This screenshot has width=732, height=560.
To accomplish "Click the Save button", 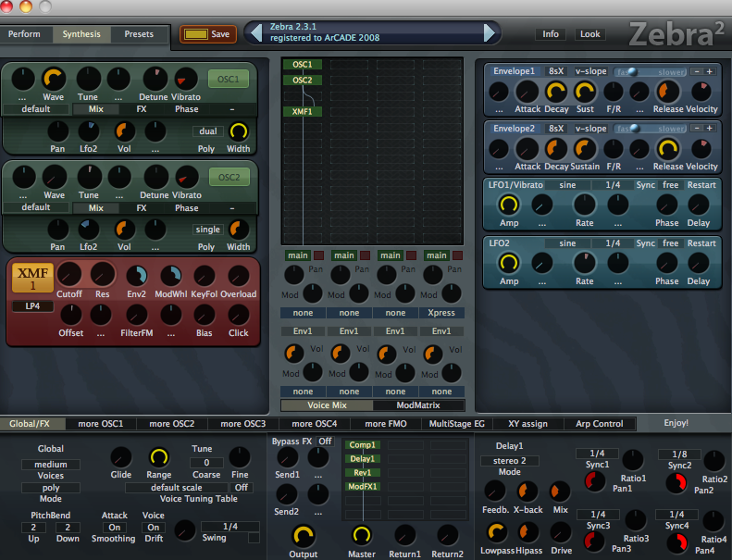I will [x=208, y=34].
